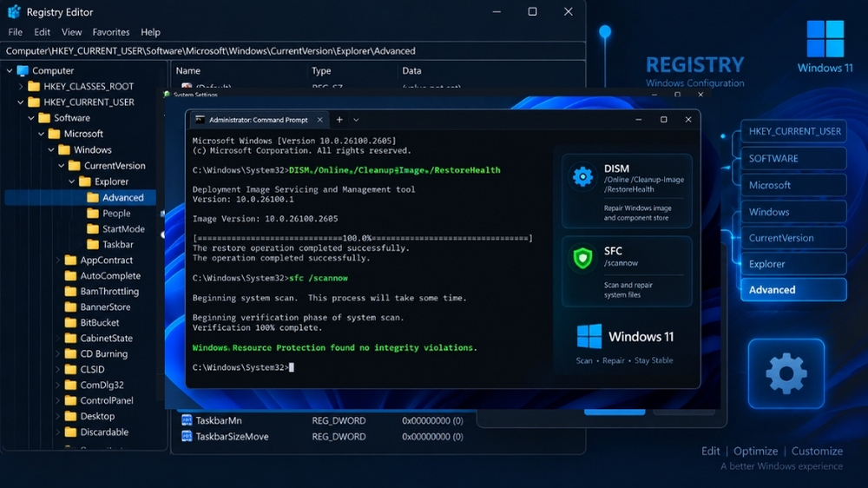Image resolution: width=868 pixels, height=488 pixels.
Task: Open the Edit menu
Action: click(42, 32)
